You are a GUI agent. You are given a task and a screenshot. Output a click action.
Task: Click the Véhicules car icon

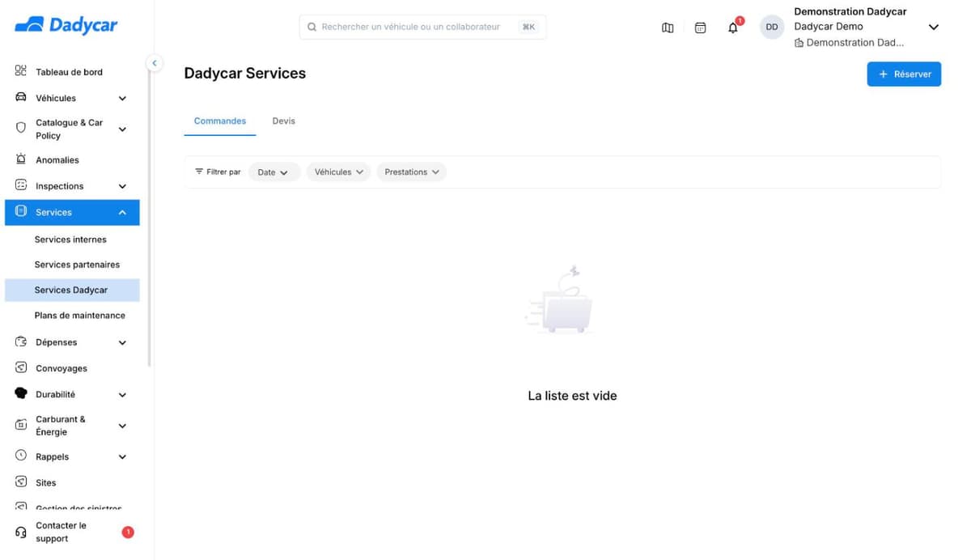click(x=21, y=97)
